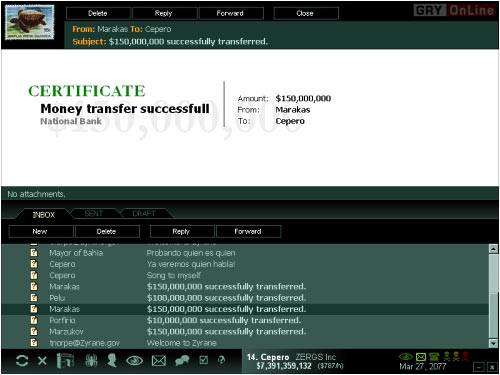Click company name 'ZERGS Inc'
Image resolution: width=500 pixels, height=375 pixels.
316,357
